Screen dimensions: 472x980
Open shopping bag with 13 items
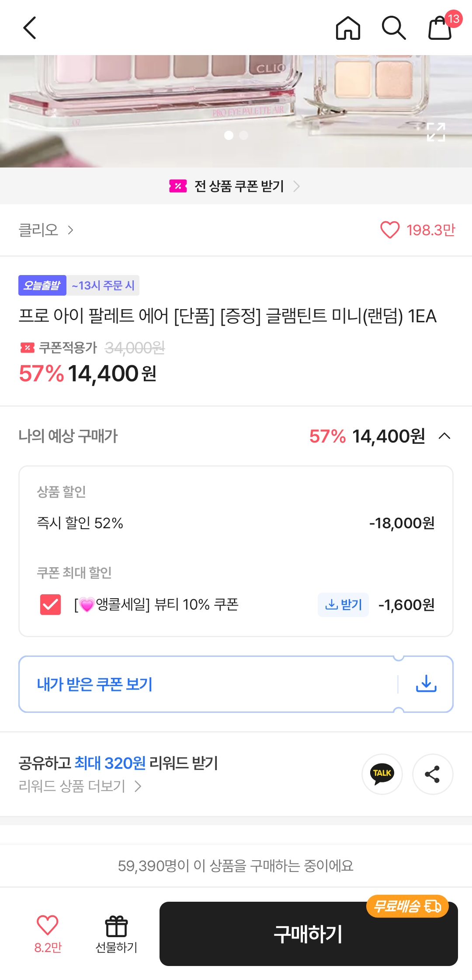click(x=441, y=28)
